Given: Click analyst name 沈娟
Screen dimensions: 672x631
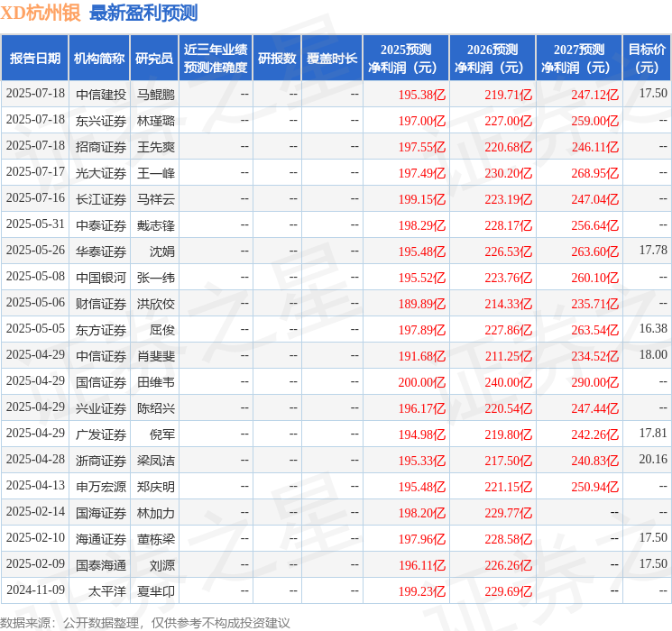Looking at the screenshot, I should pyautogui.click(x=162, y=251).
